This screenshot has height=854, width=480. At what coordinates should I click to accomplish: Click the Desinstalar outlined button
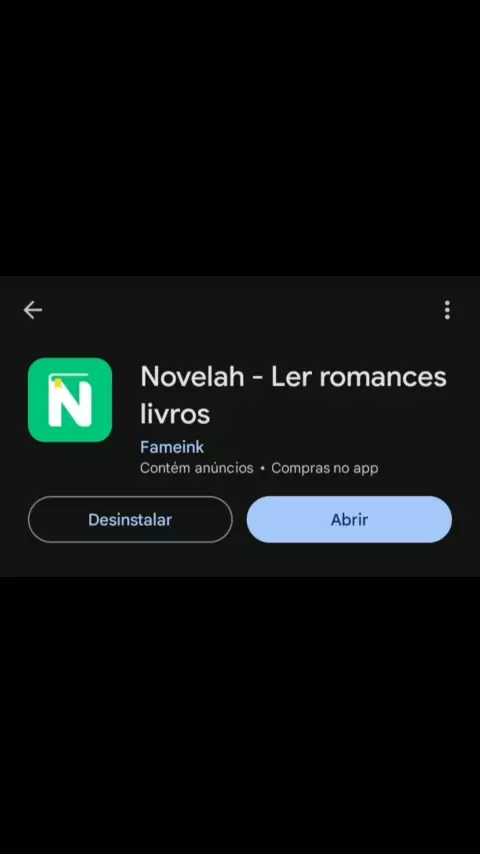[130, 519]
